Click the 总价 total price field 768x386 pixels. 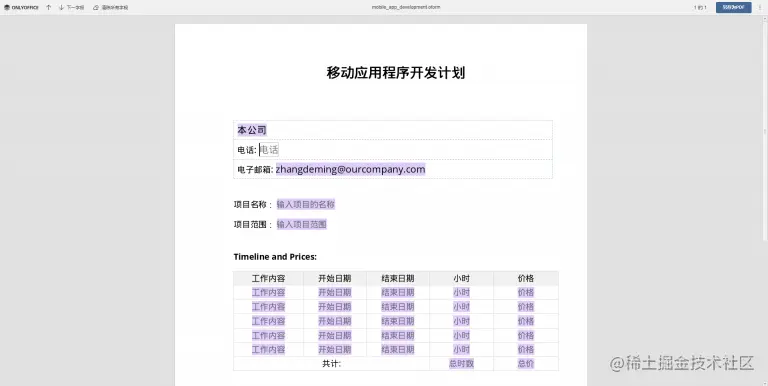coord(526,363)
